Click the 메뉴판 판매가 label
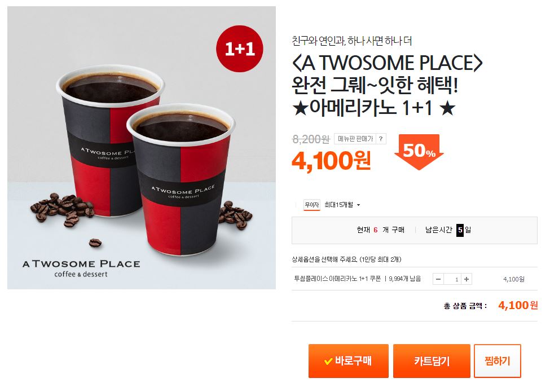 click(355, 139)
